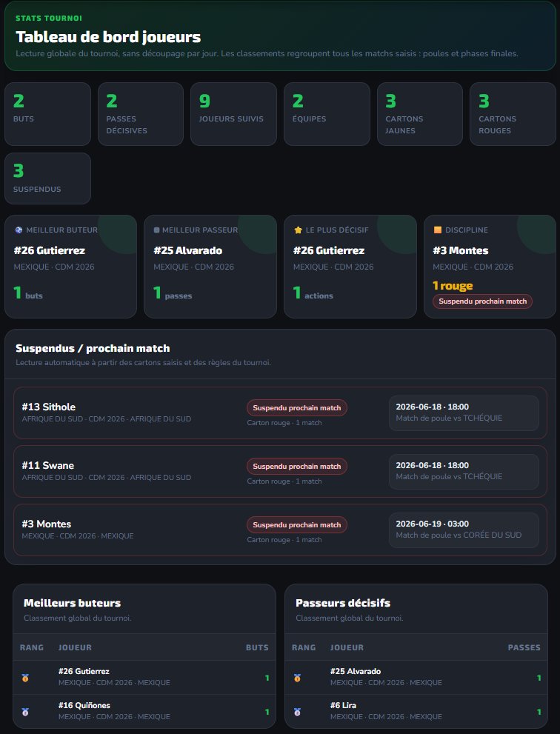Click the Suspendu prochain match badge in Discipline card
This screenshot has height=734, width=560.
coord(482,301)
